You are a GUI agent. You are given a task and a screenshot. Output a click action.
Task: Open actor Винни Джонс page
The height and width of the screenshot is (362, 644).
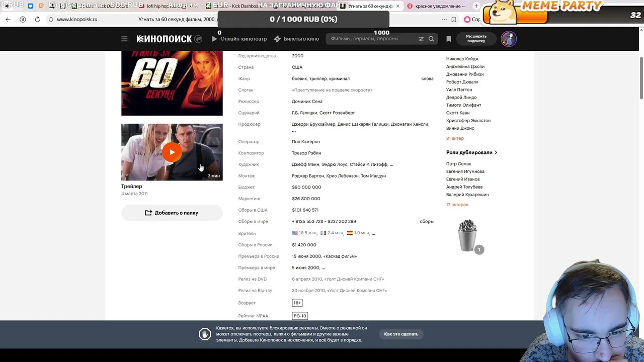coord(460,128)
